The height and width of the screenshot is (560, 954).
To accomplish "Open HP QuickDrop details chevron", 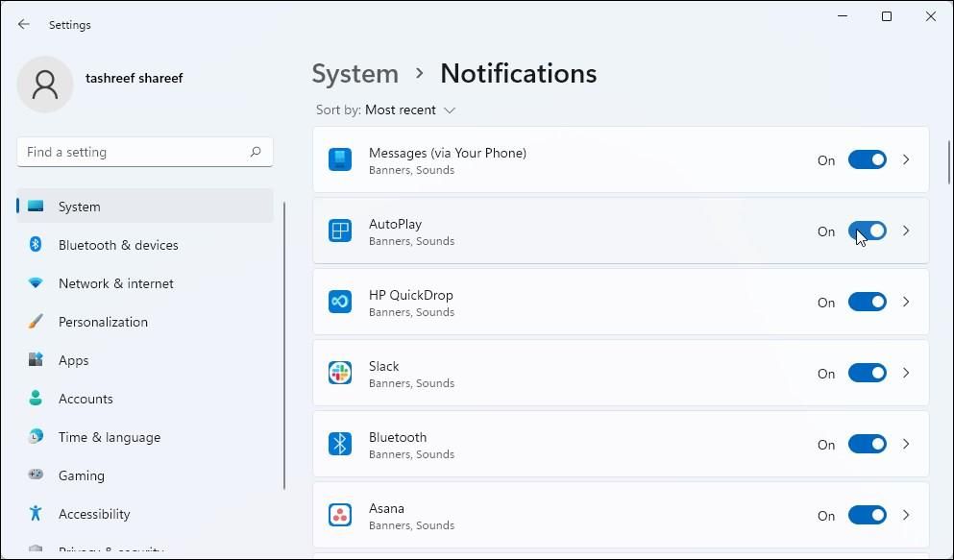I will coord(906,302).
